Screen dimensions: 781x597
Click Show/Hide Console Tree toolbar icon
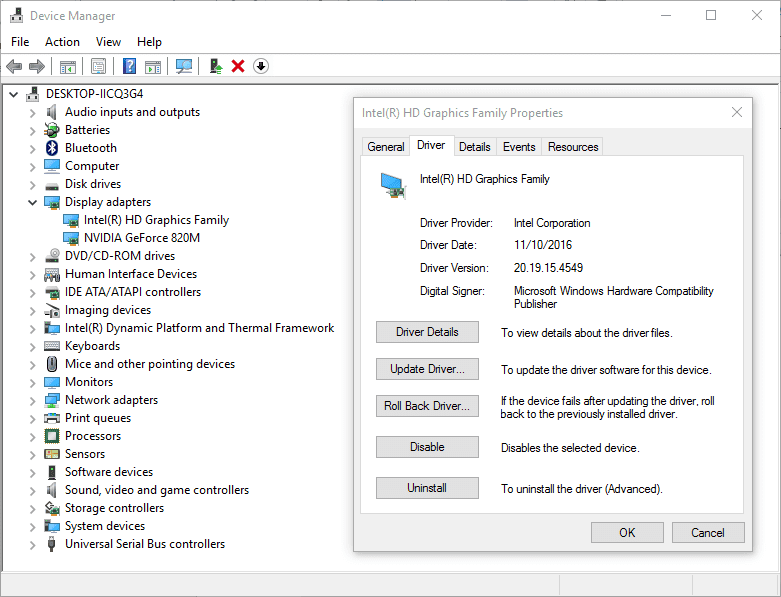[x=68, y=66]
